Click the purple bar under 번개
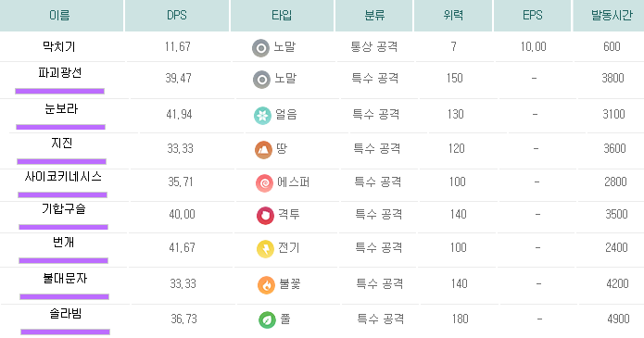 63,260
